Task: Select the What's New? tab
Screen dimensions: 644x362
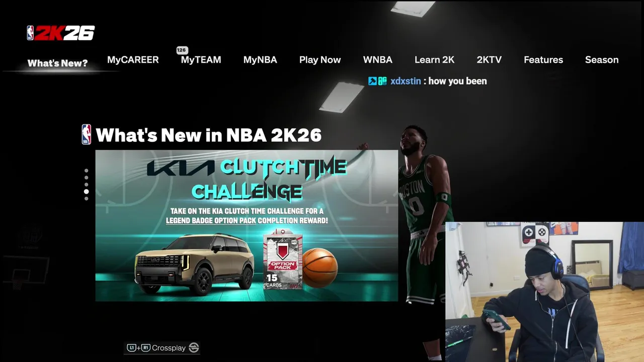Action: pos(57,63)
